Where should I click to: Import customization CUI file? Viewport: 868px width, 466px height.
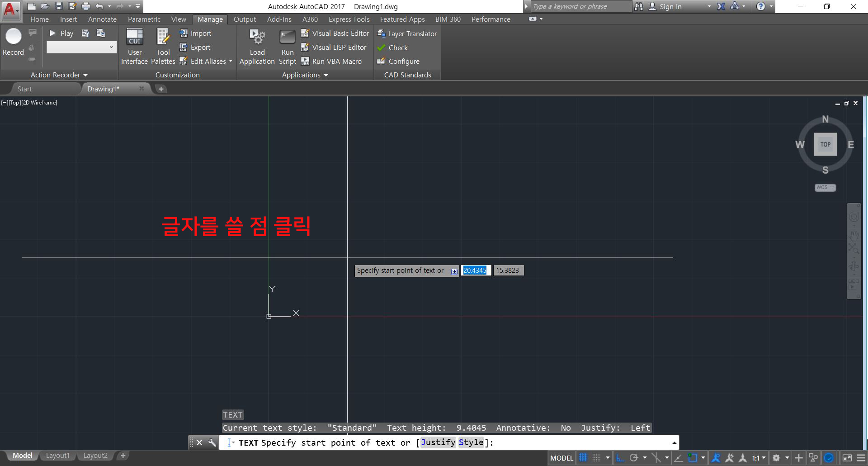pyautogui.click(x=195, y=33)
